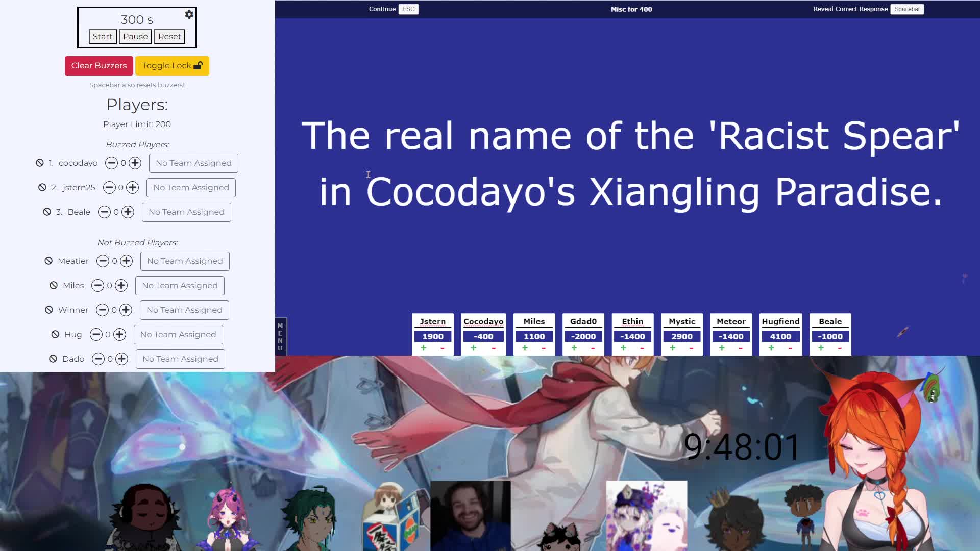Block player Dado with ban icon

53,359
